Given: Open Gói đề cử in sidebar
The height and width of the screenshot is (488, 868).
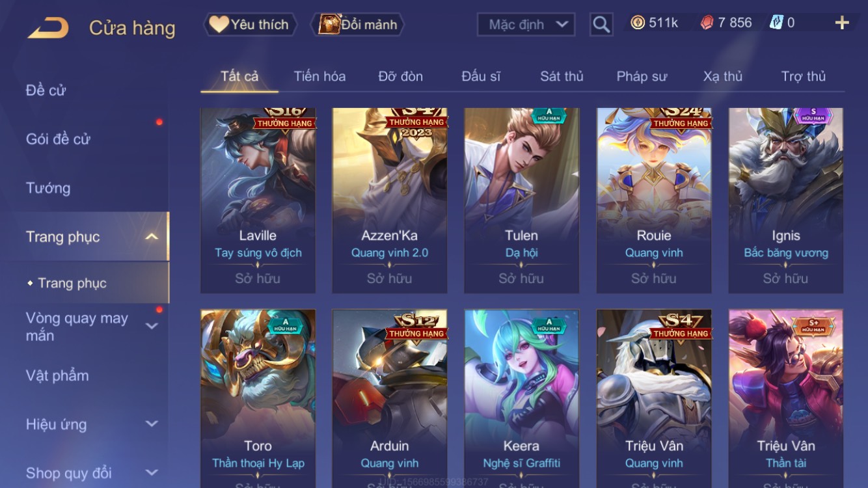Looking at the screenshot, I should (58, 139).
